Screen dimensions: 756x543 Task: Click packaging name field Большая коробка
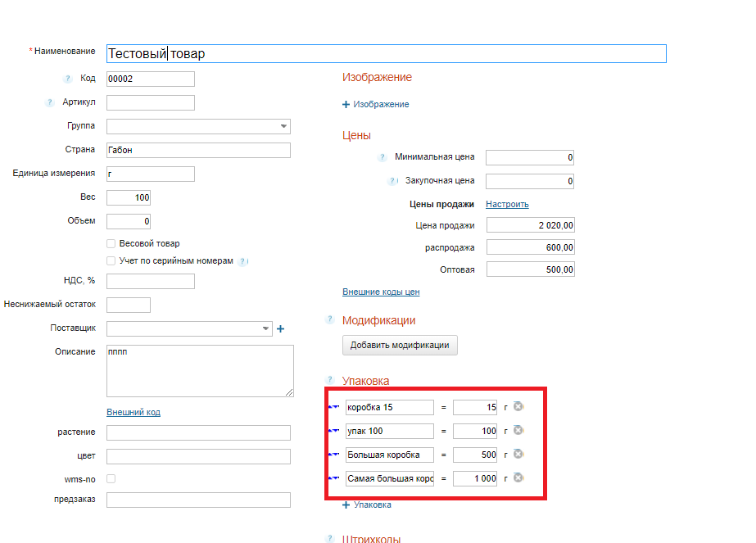[390, 455]
